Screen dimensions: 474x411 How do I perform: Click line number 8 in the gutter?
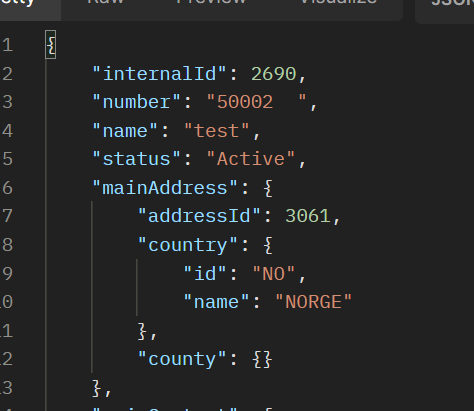point(7,245)
